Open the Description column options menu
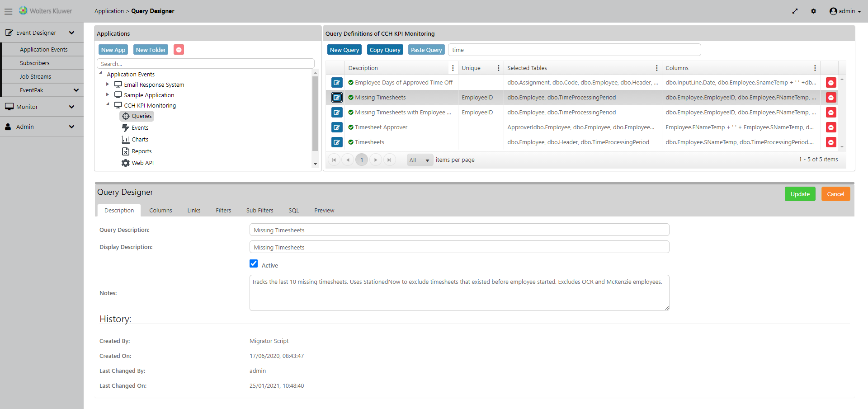The image size is (868, 409). click(453, 68)
